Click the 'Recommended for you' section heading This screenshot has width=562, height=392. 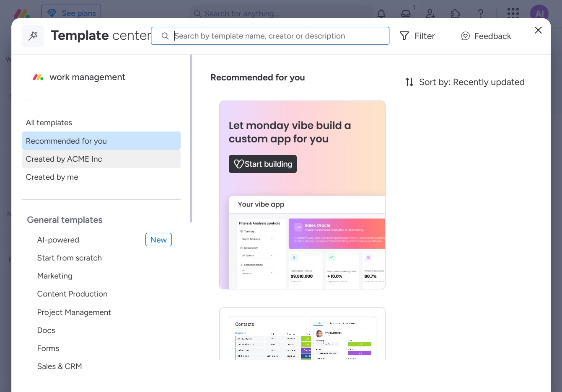click(x=258, y=77)
